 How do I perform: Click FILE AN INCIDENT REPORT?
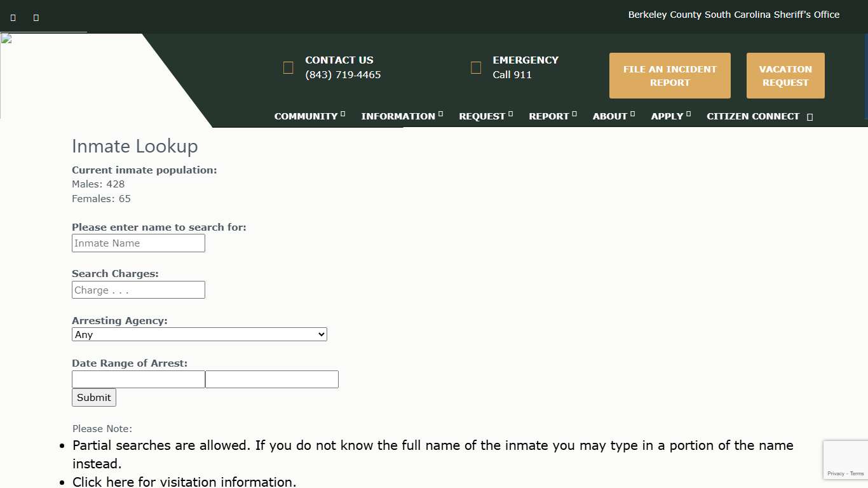click(x=670, y=76)
